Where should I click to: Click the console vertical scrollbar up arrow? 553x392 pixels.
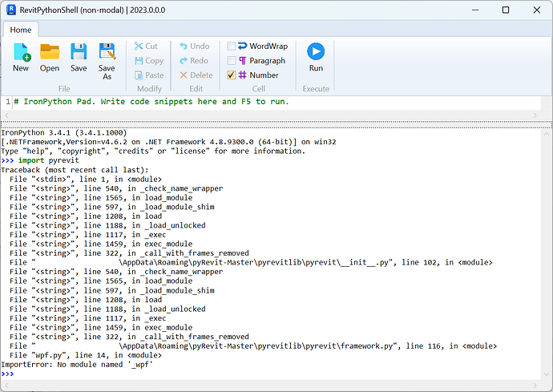point(547,134)
